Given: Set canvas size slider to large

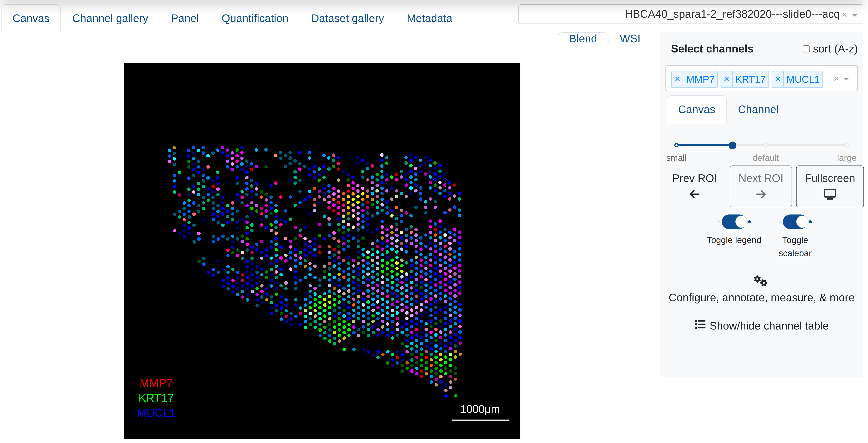Looking at the screenshot, I should (x=846, y=145).
